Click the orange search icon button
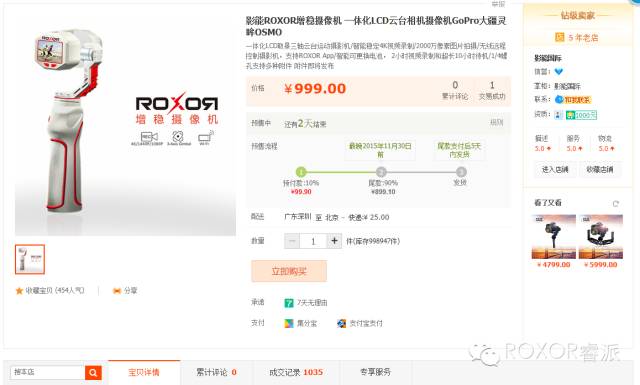Image resolution: width=640 pixels, height=385 pixels. 93,372
